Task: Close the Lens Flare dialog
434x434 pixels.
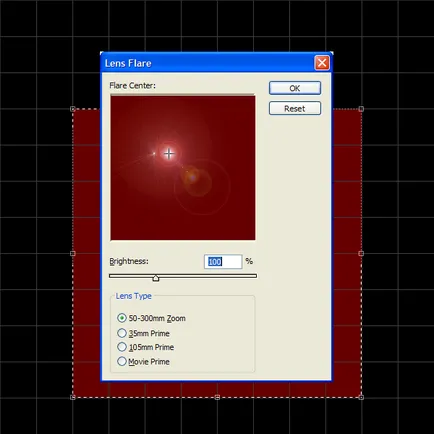Action: [x=322, y=63]
